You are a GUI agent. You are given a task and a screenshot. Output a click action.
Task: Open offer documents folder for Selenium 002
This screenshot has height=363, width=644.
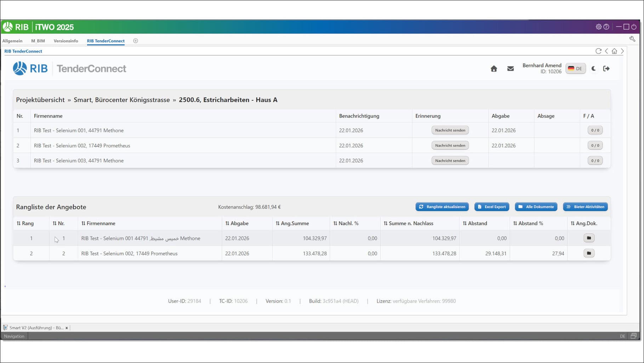click(x=589, y=253)
